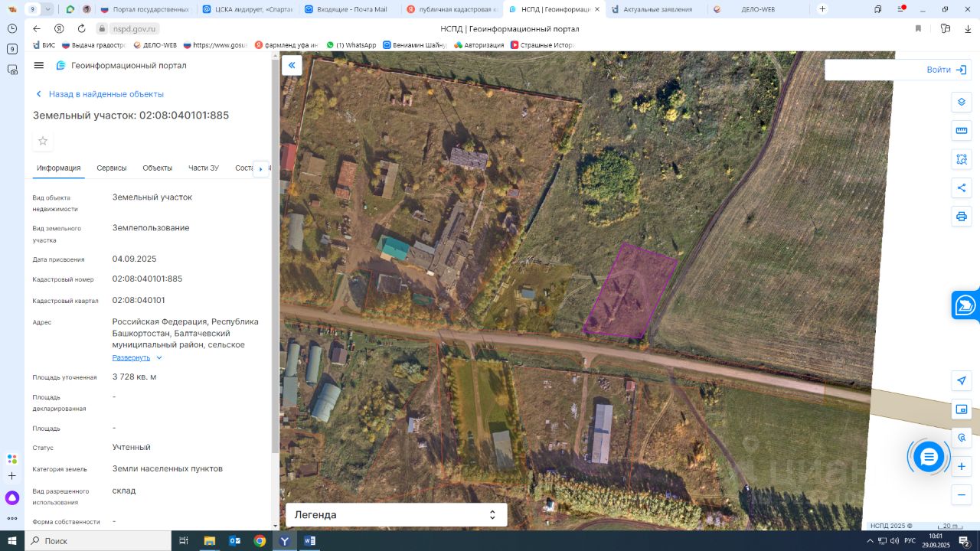The width and height of the screenshot is (980, 551).
Task: Launch Chrome from the taskbar
Action: pyautogui.click(x=260, y=541)
